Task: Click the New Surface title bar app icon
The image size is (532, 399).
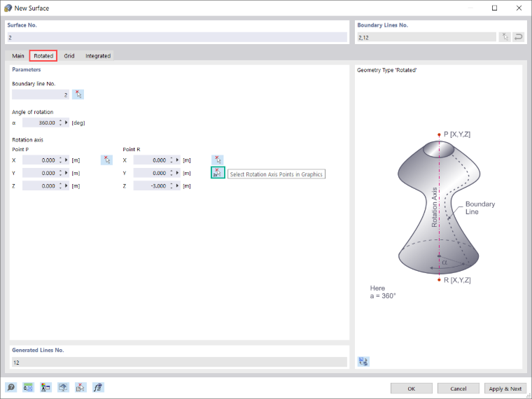Action: click(8, 8)
